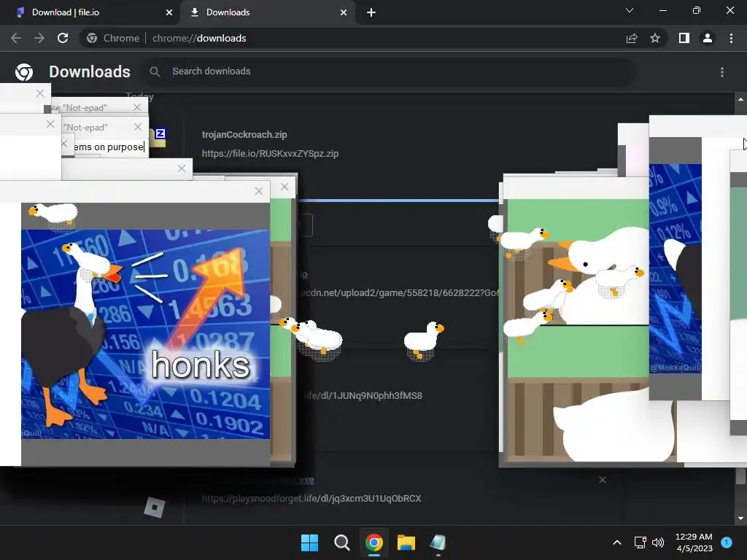Go forward using the browser forward arrow

point(39,38)
